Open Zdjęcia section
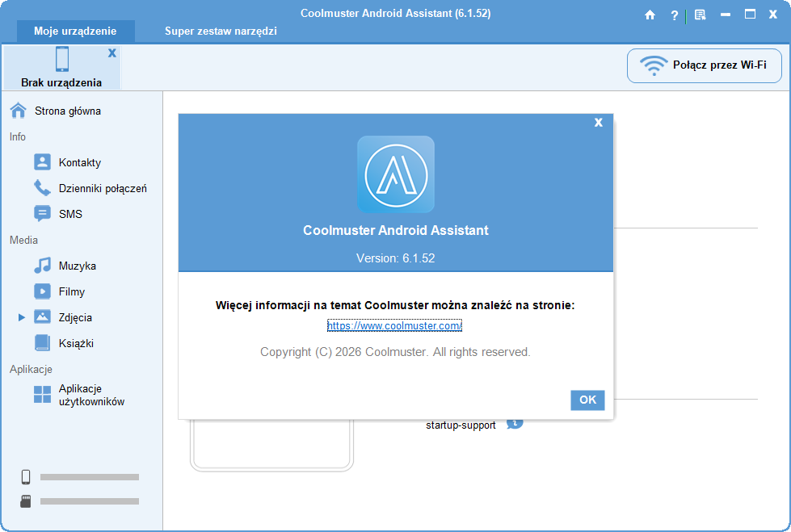The height and width of the screenshot is (532, 791). click(75, 318)
